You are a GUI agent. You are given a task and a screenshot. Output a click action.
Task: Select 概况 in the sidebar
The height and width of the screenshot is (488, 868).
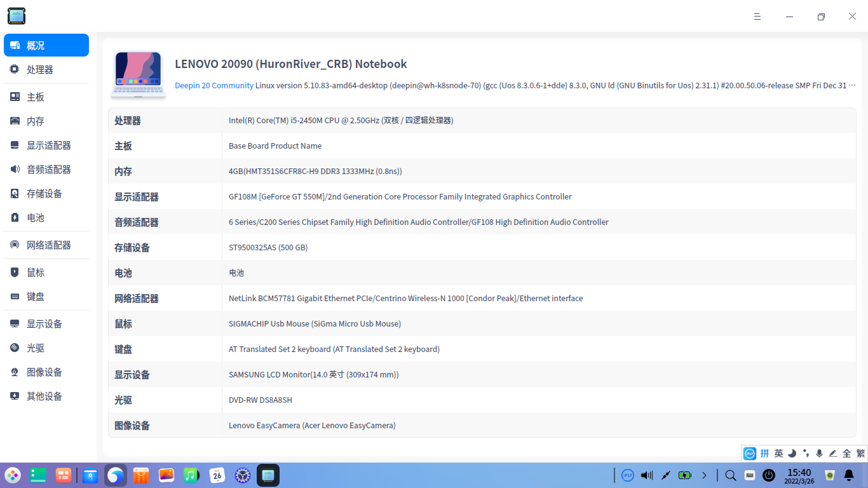tap(46, 45)
